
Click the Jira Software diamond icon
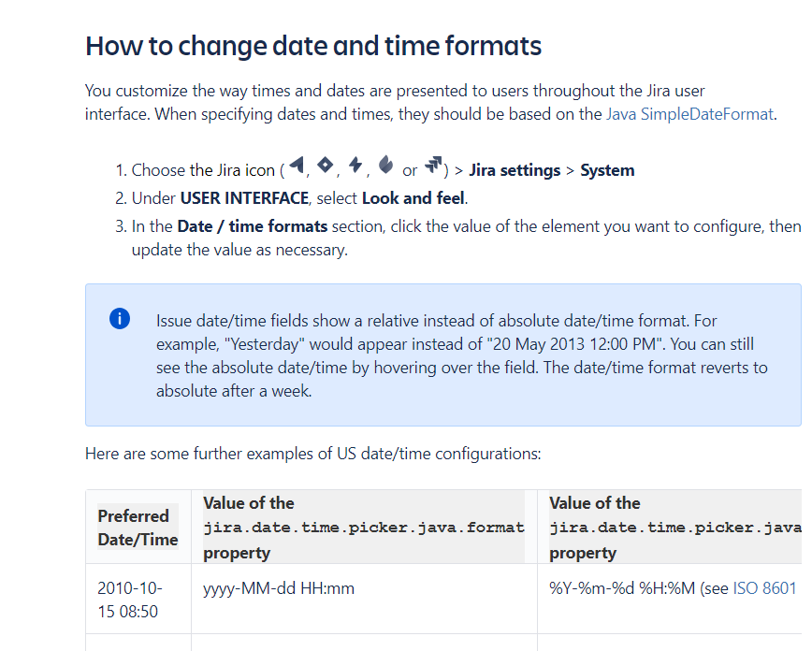(326, 165)
